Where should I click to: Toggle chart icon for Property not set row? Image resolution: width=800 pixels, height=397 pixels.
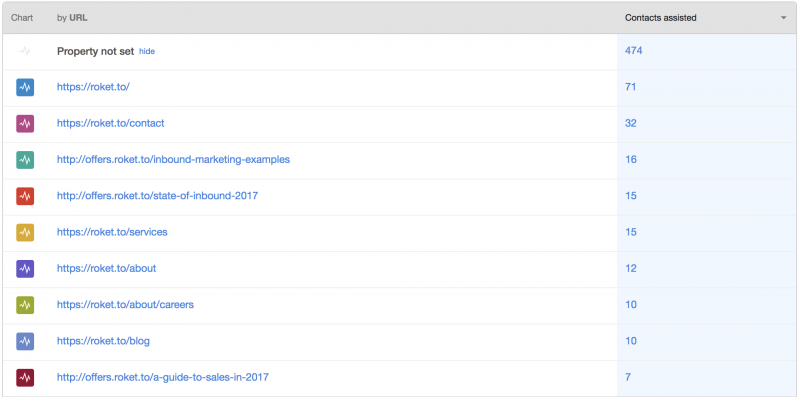[x=24, y=51]
